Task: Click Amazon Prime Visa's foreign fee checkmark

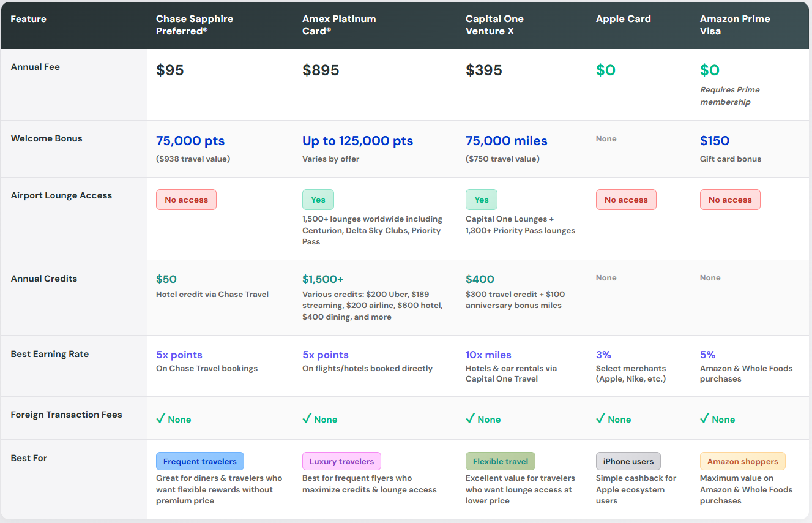Action: (704, 418)
